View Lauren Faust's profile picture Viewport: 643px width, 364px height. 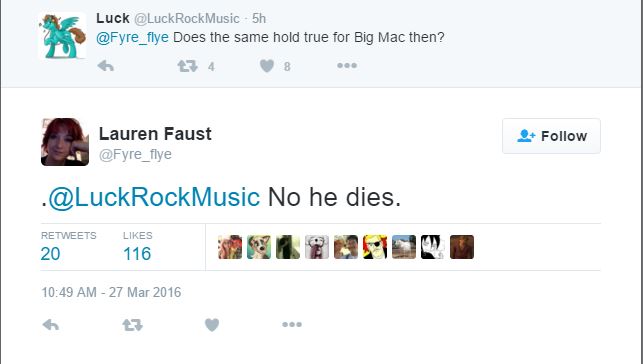click(x=65, y=142)
